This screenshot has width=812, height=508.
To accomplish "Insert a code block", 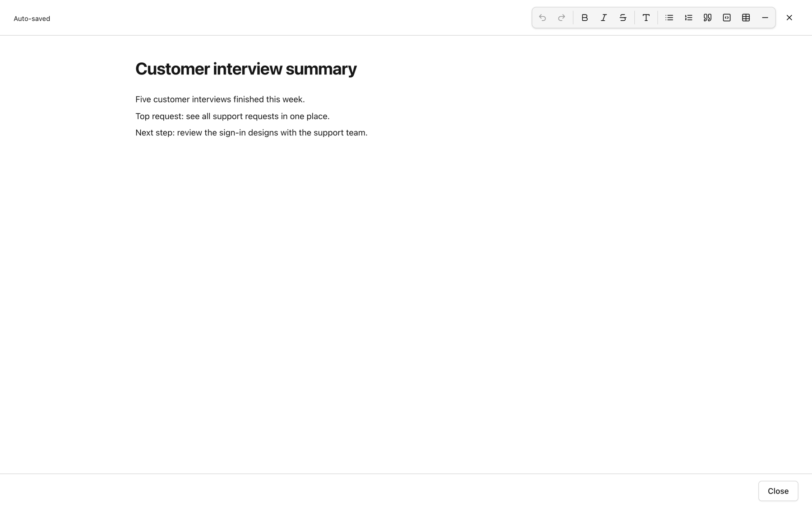I will (x=727, y=18).
